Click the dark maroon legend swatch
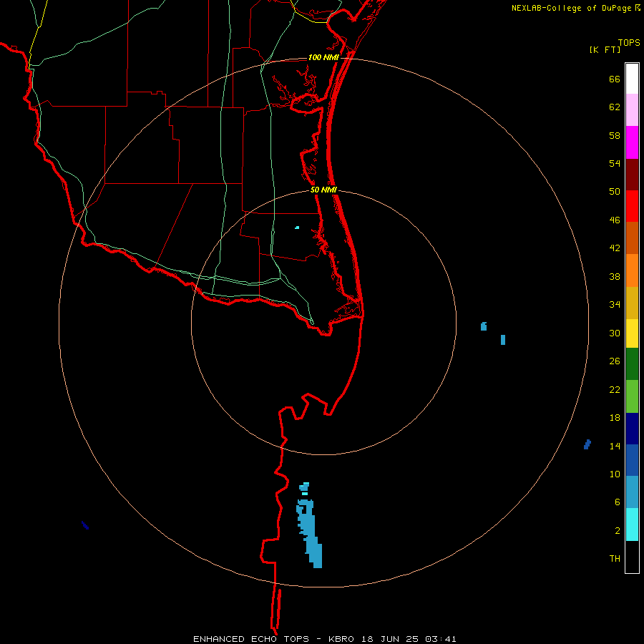The height and width of the screenshot is (644, 644). (632, 175)
